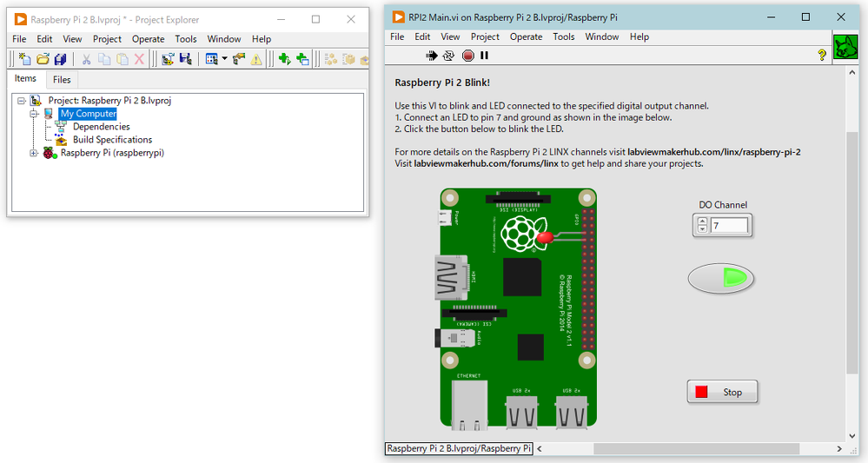Click the Build package box icon
Viewport: 868px width, 463px height.
348,59
